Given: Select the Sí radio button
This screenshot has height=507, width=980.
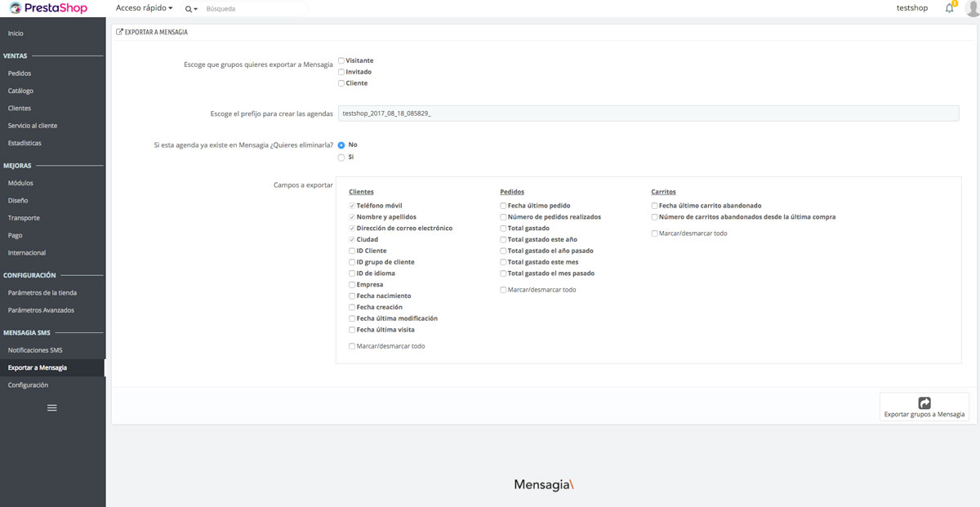Looking at the screenshot, I should tap(341, 157).
